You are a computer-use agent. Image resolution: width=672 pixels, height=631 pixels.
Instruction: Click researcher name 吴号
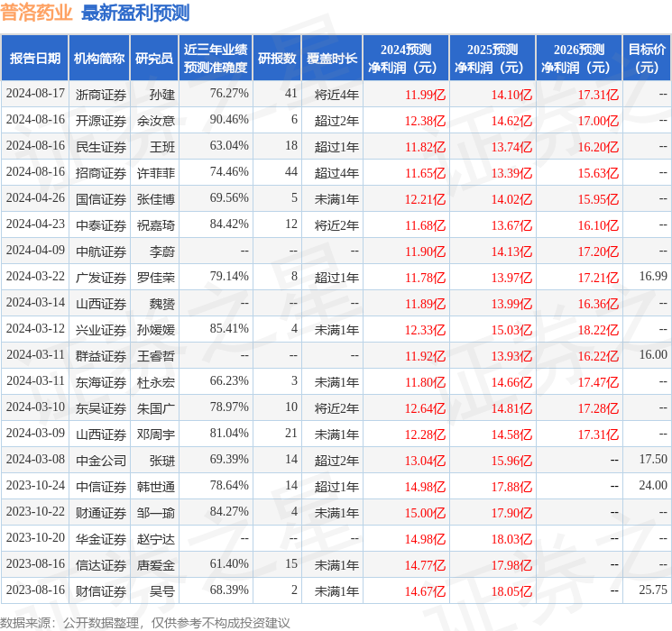[162, 590]
